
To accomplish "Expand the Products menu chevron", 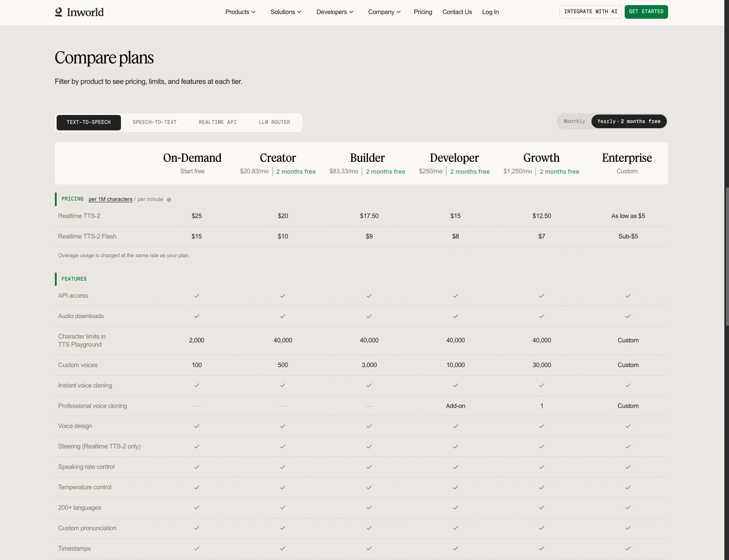I will (253, 12).
